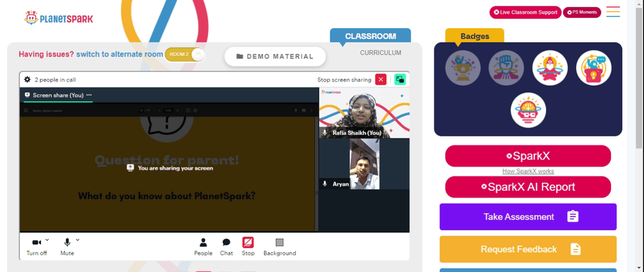Toggle the green picture-in-picture layout icon
Image resolution: width=644 pixels, height=272 pixels.
coord(400,80)
